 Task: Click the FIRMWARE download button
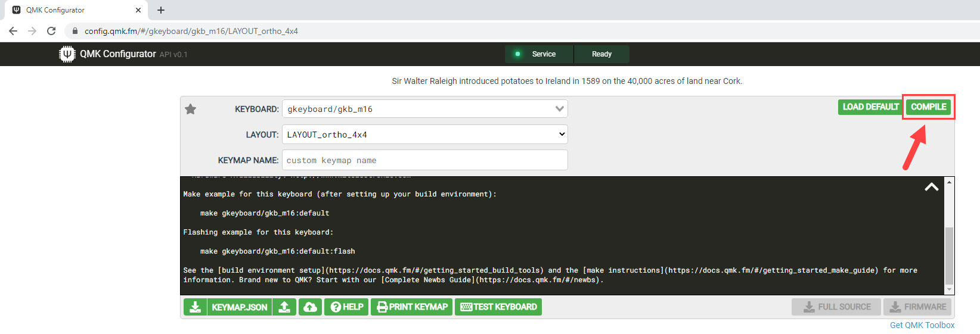click(x=917, y=307)
